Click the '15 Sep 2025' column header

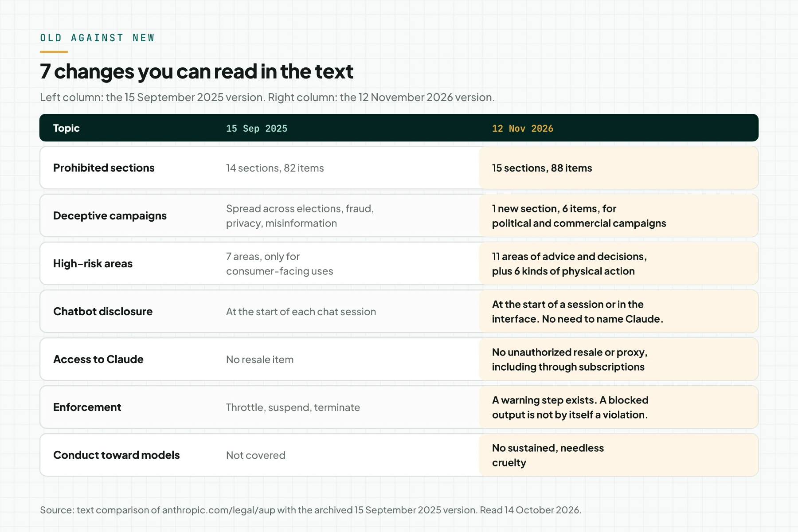(x=257, y=129)
